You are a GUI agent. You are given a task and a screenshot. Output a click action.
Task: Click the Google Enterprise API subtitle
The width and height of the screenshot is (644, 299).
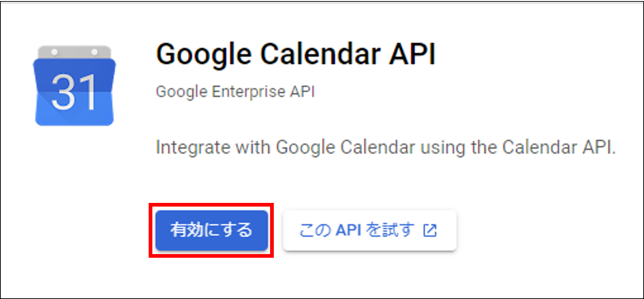coord(235,92)
